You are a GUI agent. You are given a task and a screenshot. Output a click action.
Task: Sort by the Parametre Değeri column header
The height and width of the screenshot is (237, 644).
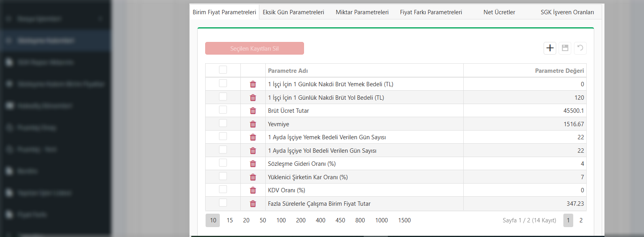click(559, 71)
